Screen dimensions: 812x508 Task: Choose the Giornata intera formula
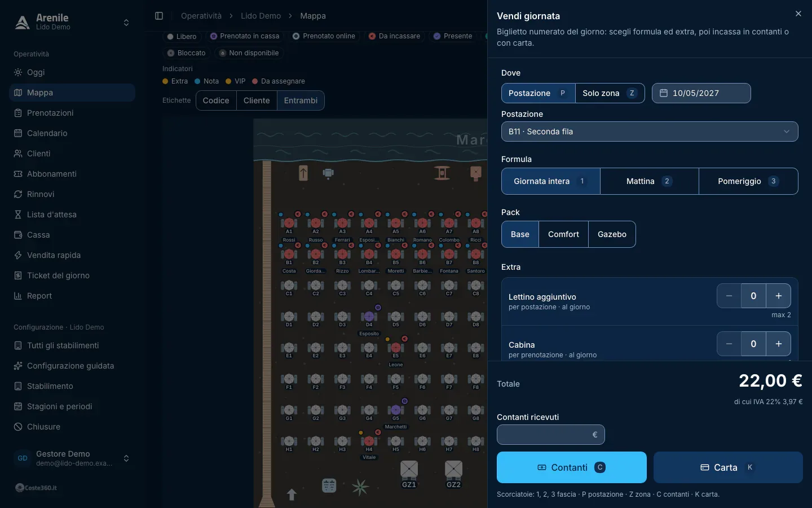point(551,181)
